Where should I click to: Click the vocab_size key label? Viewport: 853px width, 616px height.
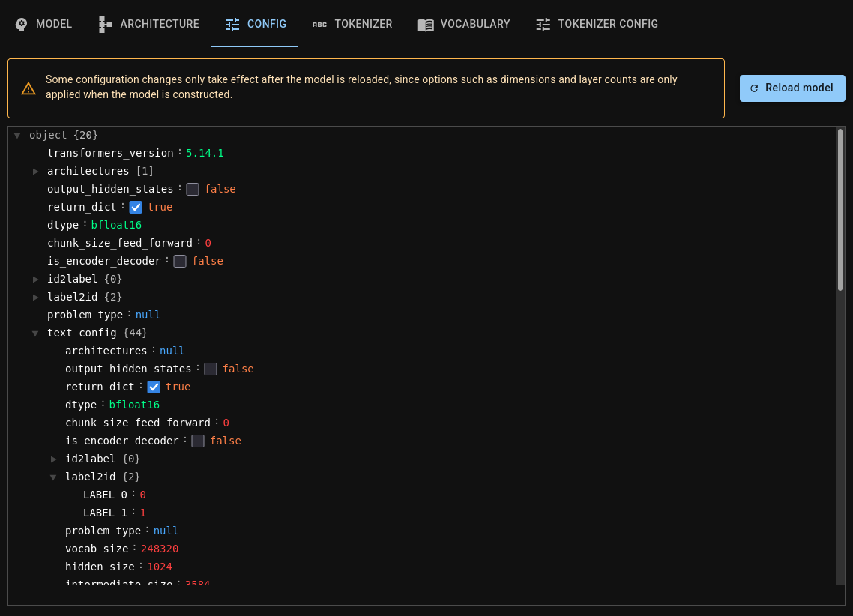coord(97,549)
